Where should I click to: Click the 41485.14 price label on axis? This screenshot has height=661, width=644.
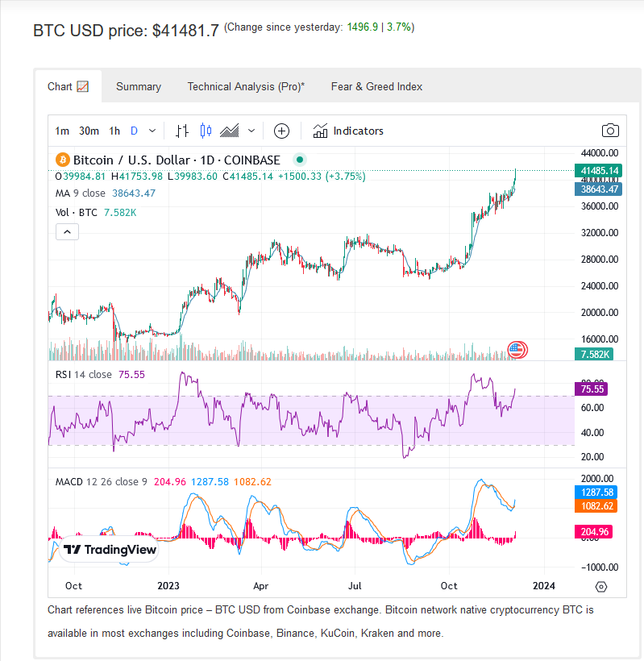click(x=599, y=171)
